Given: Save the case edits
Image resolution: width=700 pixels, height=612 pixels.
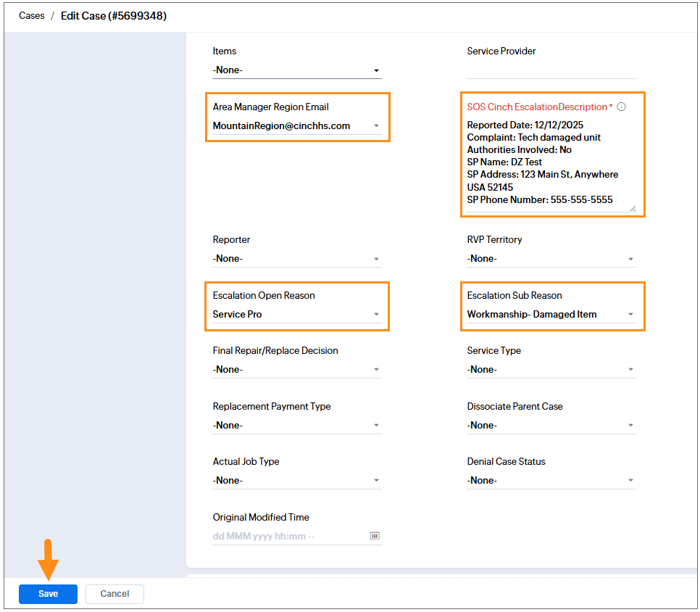Looking at the screenshot, I should click(x=48, y=594).
